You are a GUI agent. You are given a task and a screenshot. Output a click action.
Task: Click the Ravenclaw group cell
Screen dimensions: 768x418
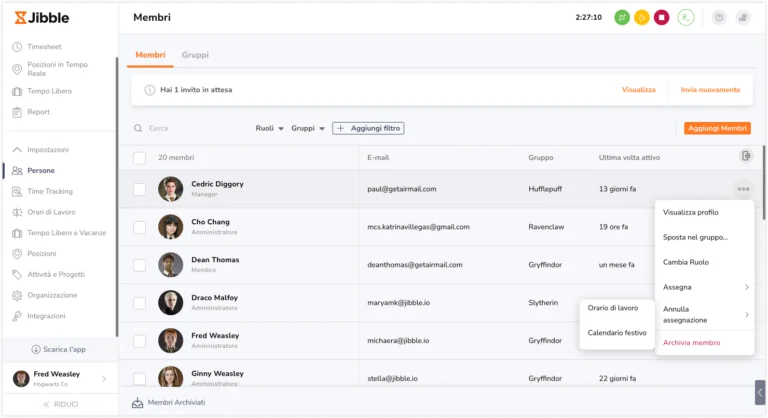point(546,227)
